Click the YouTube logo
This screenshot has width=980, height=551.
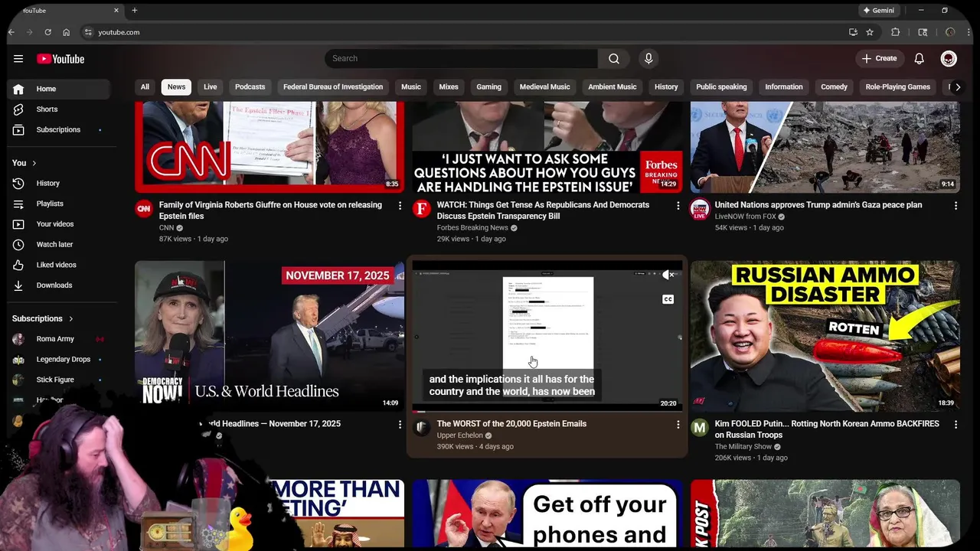60,59
